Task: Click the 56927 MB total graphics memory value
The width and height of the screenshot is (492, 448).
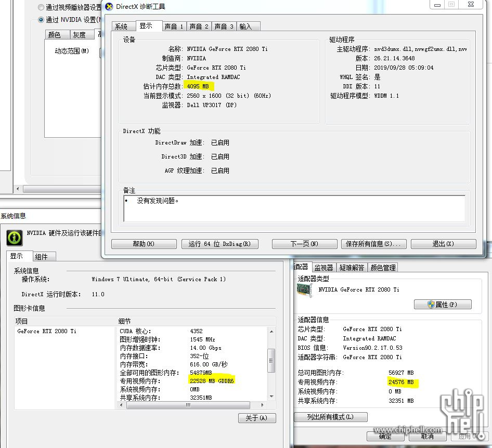Action: click(401, 373)
